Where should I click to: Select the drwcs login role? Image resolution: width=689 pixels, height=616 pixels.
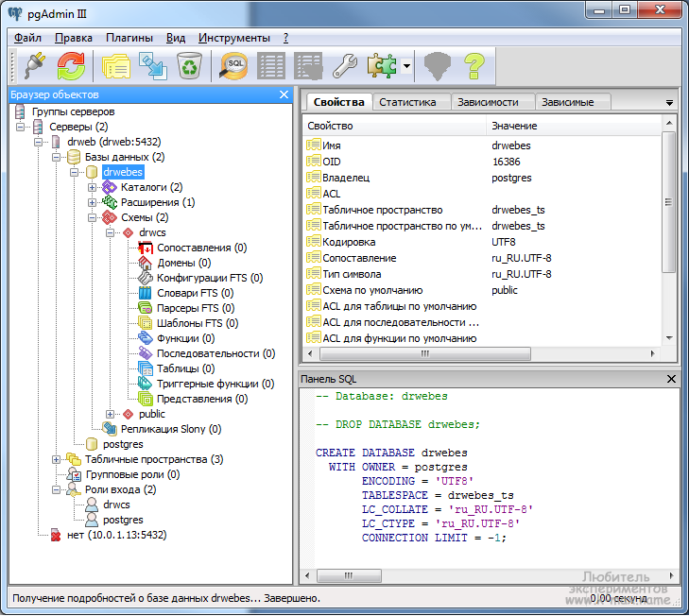pyautogui.click(x=116, y=505)
